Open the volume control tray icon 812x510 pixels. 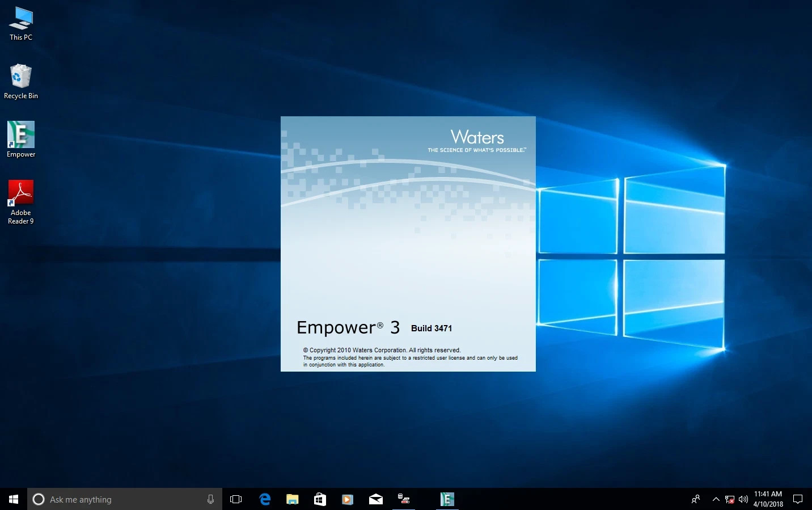click(743, 499)
